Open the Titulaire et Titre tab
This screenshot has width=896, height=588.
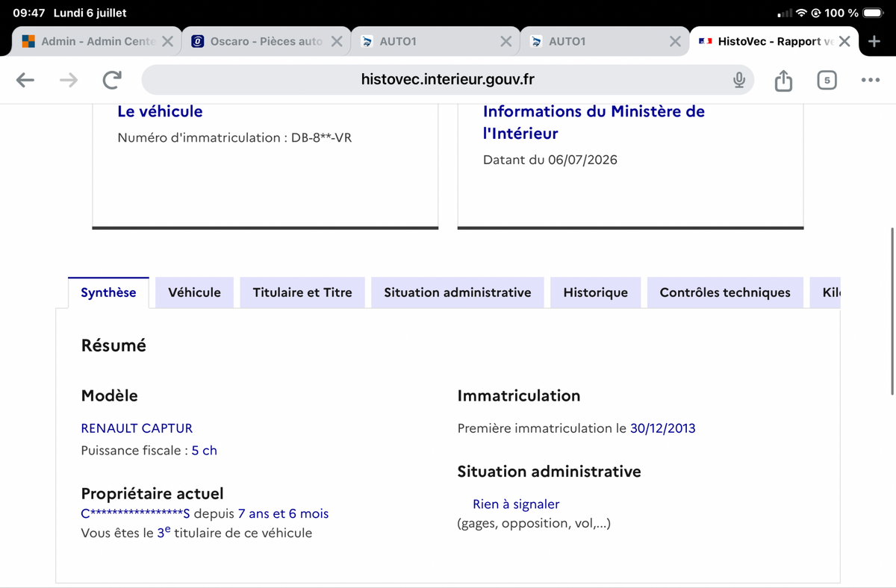coord(302,293)
